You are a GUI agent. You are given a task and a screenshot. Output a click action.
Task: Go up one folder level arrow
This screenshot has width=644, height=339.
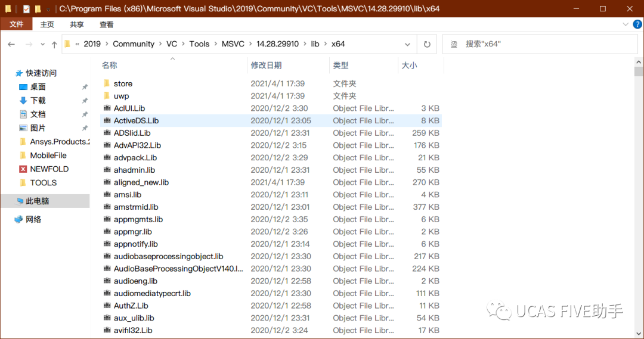pyautogui.click(x=54, y=44)
